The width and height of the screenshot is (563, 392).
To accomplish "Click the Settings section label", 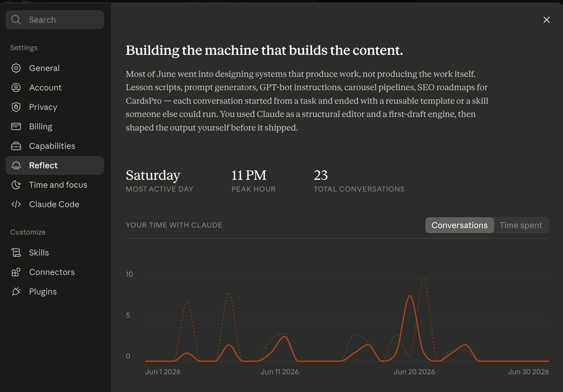I will pos(24,47).
